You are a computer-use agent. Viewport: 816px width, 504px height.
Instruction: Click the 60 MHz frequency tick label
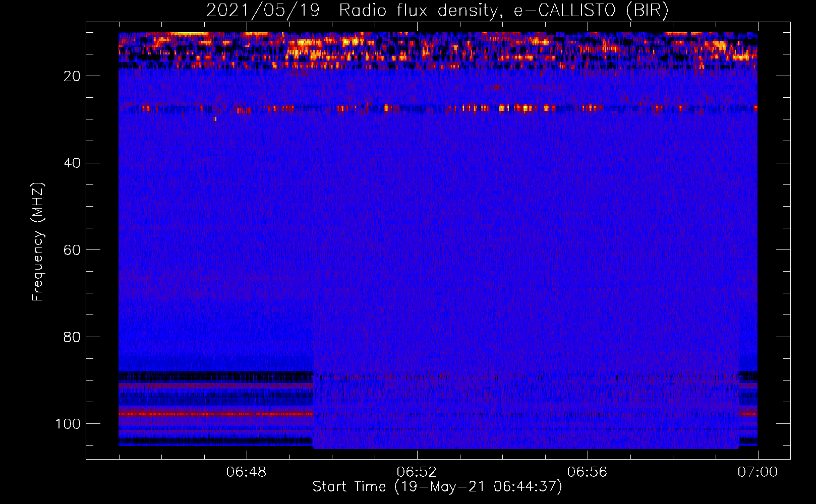73,250
